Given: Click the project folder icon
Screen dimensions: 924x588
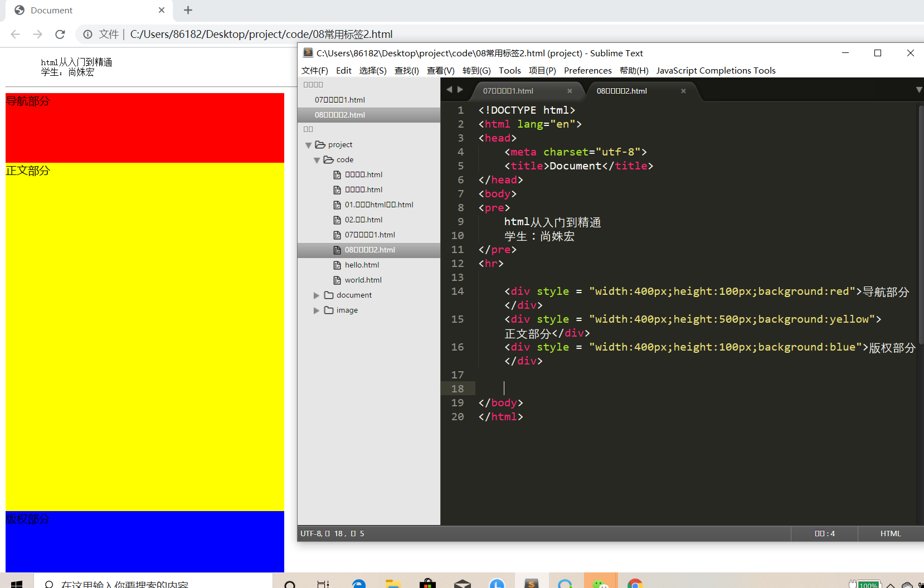Looking at the screenshot, I should click(x=320, y=144).
